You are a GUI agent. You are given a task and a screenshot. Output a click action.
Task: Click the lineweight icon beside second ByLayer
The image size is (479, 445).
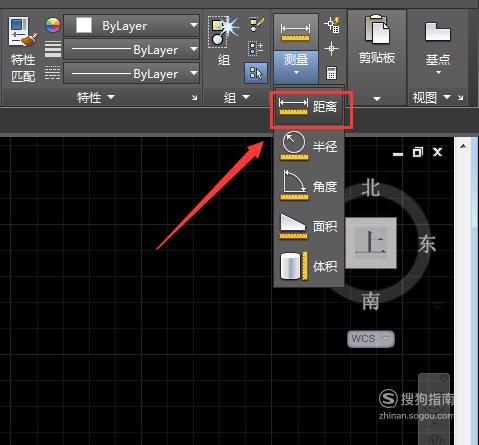coord(53,49)
